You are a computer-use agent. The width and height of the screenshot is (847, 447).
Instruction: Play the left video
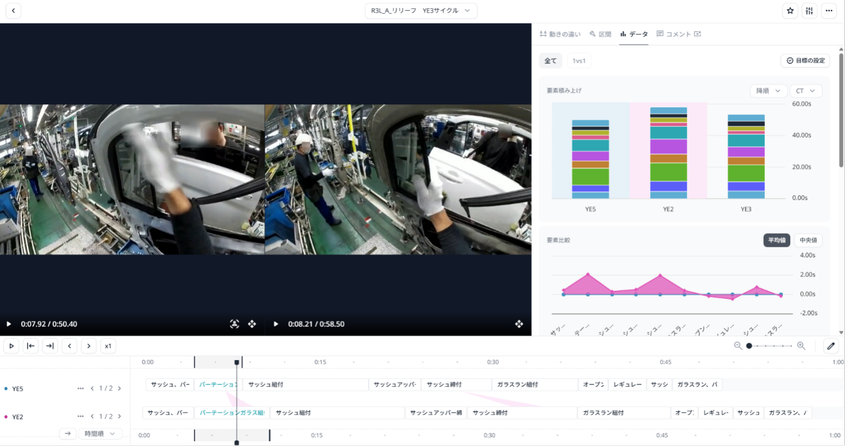pos(9,324)
